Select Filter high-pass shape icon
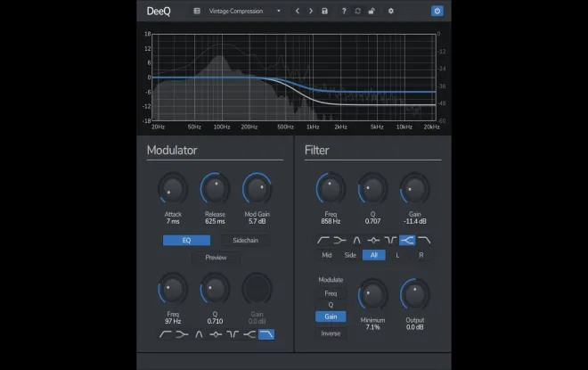Image resolution: width=588 pixels, height=370 pixels. (323, 240)
